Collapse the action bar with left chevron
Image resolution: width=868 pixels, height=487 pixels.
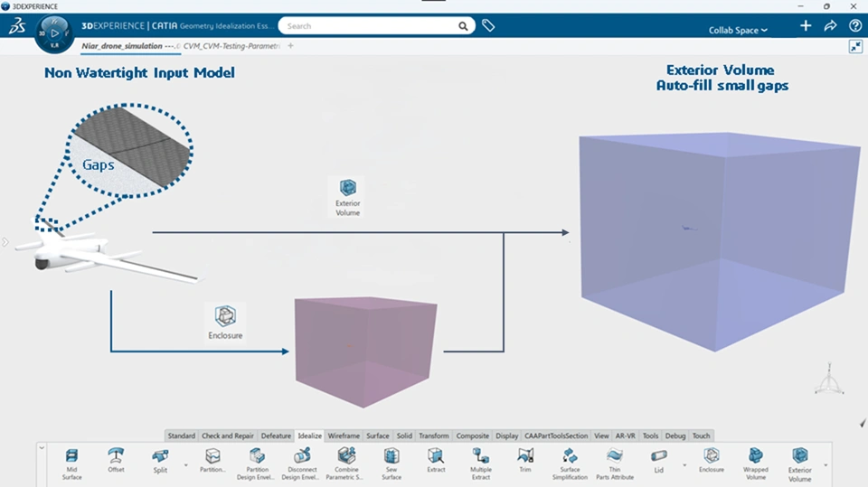(x=42, y=447)
